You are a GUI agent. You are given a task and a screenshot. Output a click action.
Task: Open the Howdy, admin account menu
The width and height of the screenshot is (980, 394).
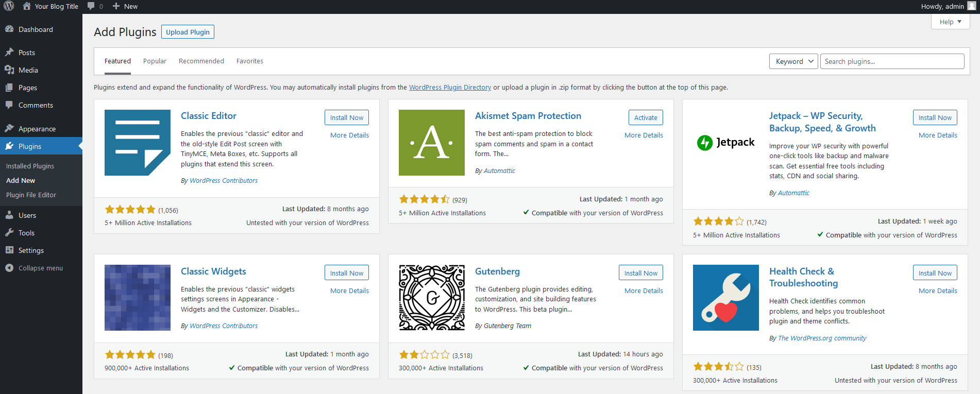tap(948, 6)
